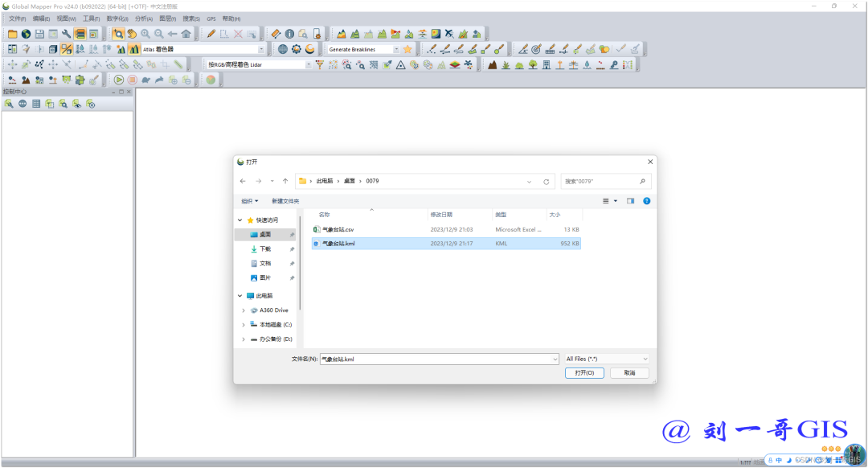Click the red Stop button in toolbar
Image resolution: width=868 pixels, height=468 pixels.
pos(133,80)
